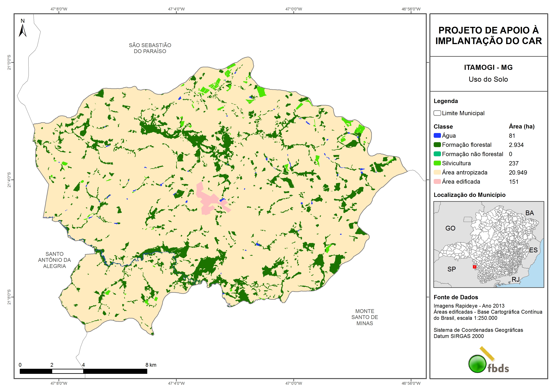Click the São Sebastião do Paraíso label

pyautogui.click(x=150, y=48)
